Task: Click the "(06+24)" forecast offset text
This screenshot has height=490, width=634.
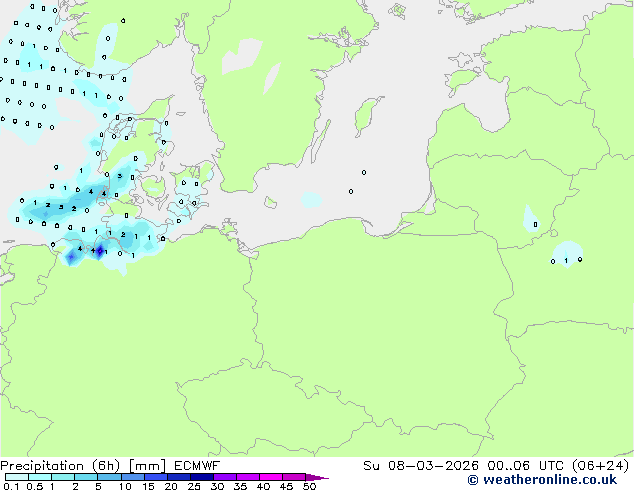Action: [x=601, y=466]
